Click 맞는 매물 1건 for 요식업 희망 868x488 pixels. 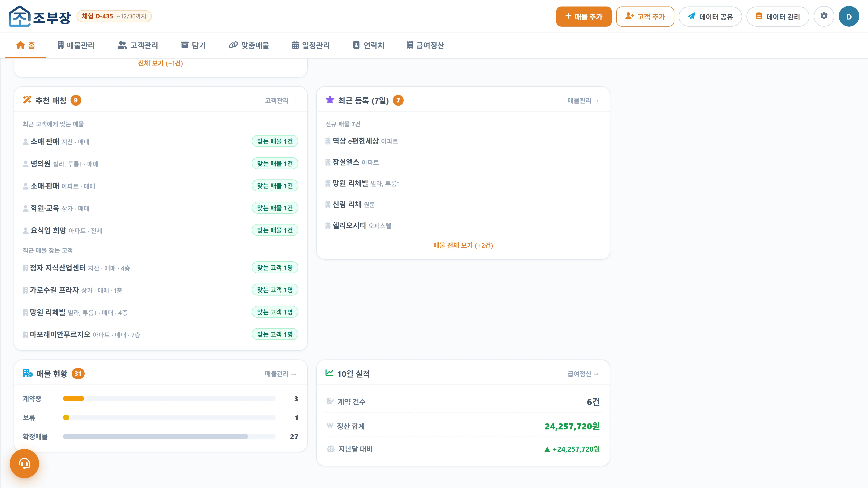275,230
